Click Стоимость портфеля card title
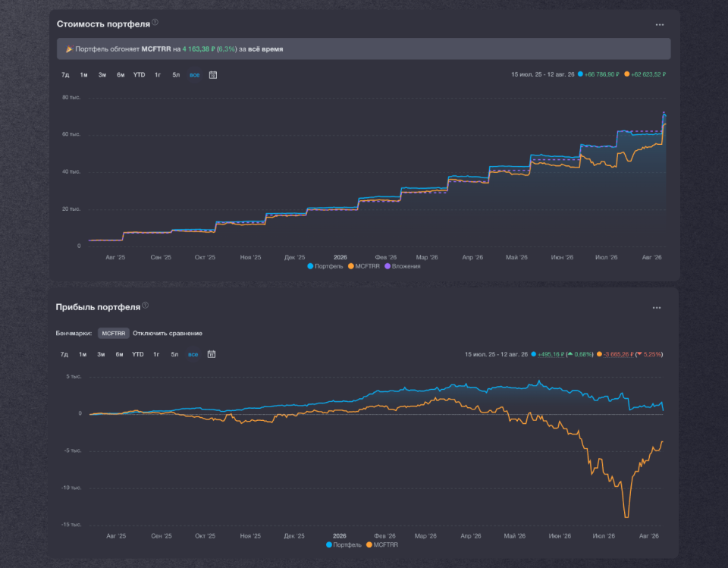Viewport: 728px width, 568px height. click(103, 24)
